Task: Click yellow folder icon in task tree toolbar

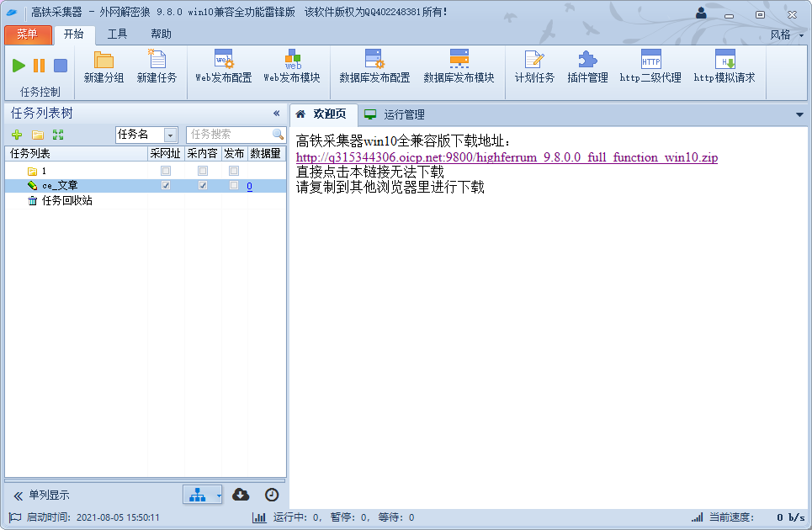Action: [x=37, y=135]
